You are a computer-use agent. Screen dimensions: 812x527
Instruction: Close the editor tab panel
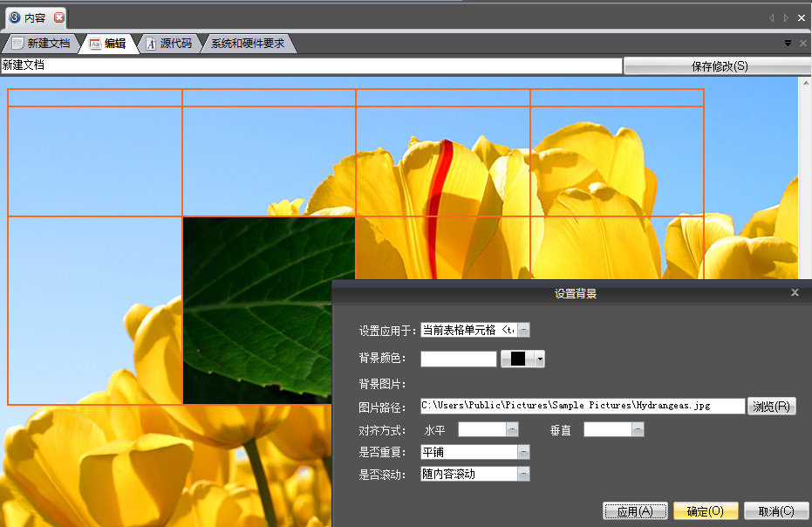point(803,44)
